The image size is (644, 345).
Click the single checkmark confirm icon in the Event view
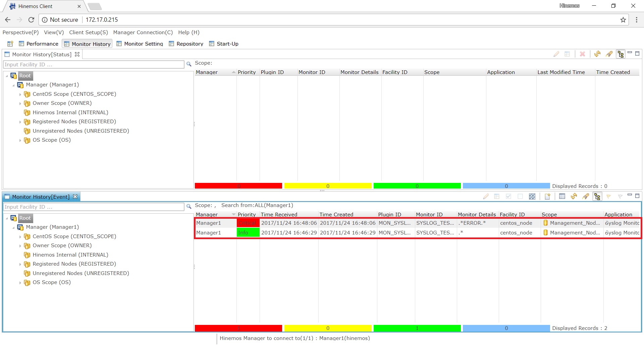508,196
